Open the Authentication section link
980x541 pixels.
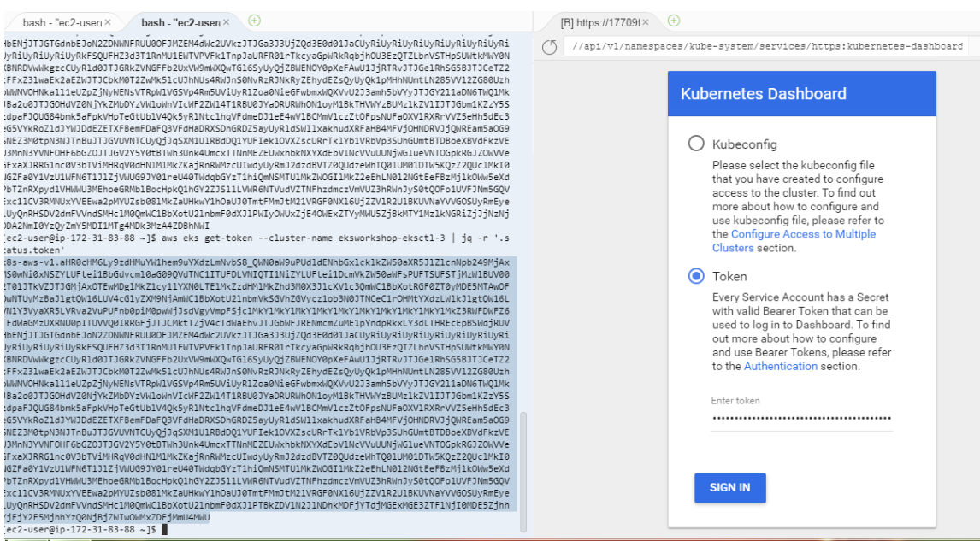pos(780,366)
